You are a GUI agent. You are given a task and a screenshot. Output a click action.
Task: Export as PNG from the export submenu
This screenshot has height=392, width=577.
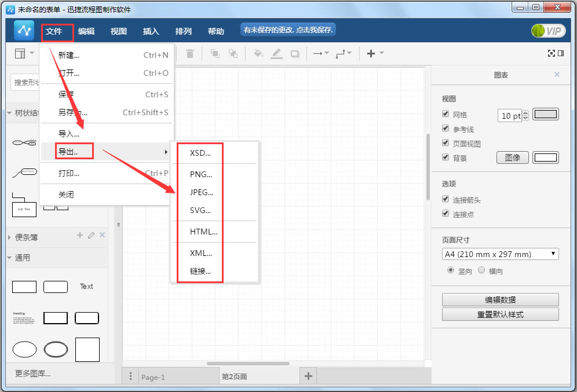[x=199, y=174]
